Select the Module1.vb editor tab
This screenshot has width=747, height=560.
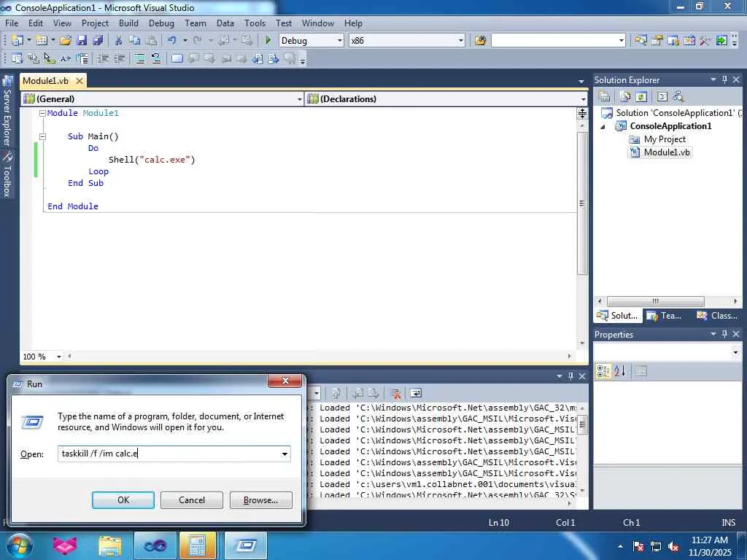click(x=46, y=81)
